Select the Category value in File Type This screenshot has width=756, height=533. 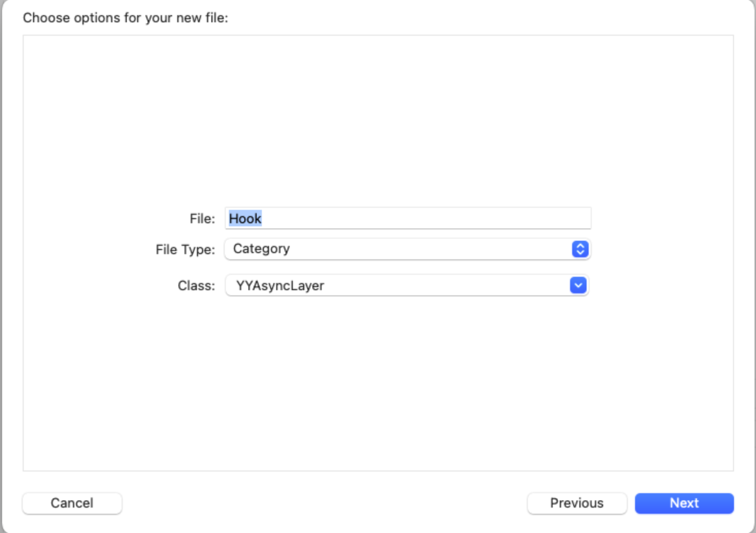(x=261, y=249)
